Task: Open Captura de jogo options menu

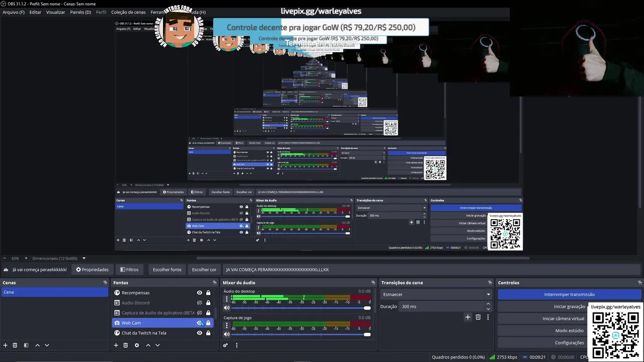Action: (226, 325)
